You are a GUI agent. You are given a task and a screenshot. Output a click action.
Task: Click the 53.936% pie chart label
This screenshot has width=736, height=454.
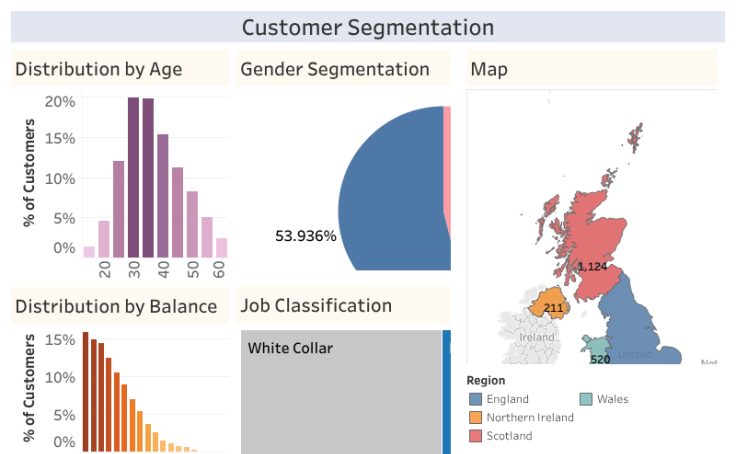[x=306, y=236]
